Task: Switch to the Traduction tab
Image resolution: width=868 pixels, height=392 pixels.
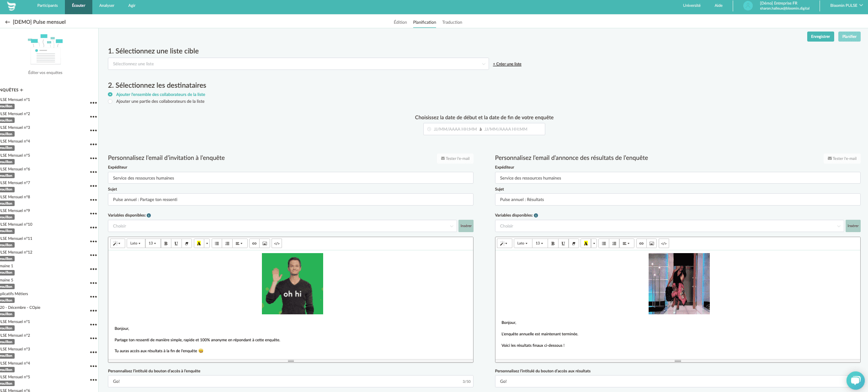Action: tap(452, 22)
